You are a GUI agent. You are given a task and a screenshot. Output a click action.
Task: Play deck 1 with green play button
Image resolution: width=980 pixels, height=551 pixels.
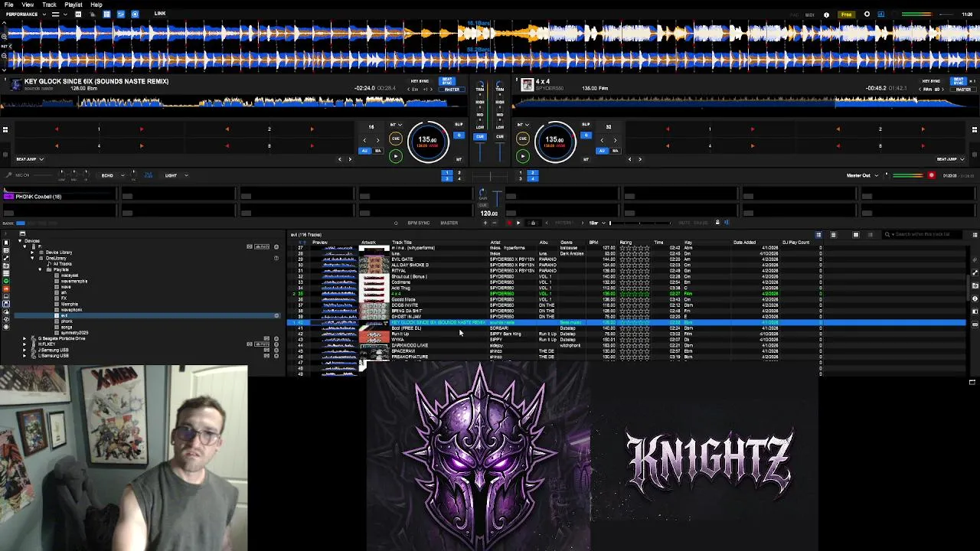point(395,156)
